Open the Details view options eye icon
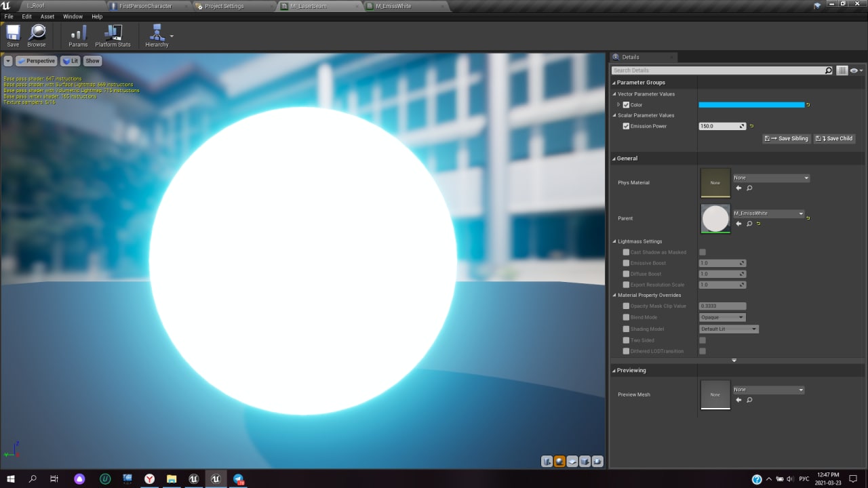Viewport: 868px width, 488px height. pos(856,70)
